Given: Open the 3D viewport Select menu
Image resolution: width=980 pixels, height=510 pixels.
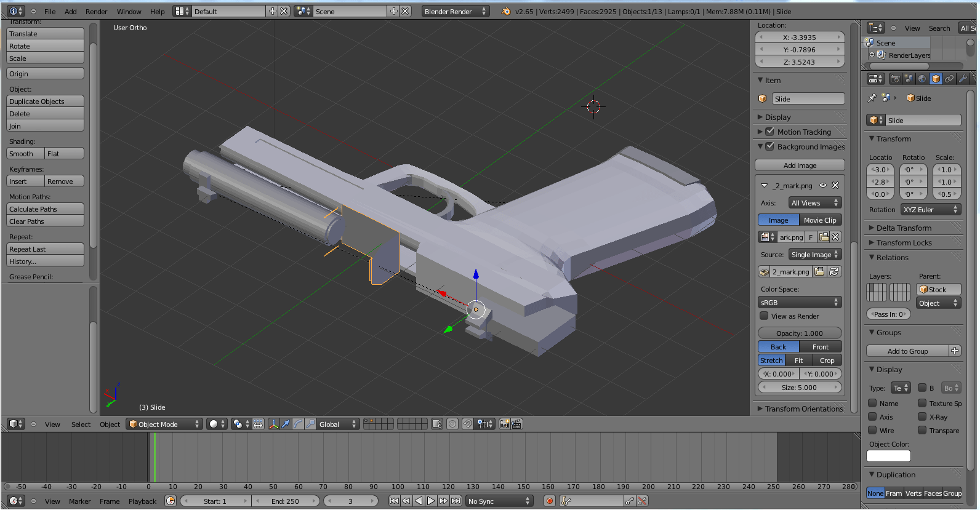Looking at the screenshot, I should click(81, 424).
